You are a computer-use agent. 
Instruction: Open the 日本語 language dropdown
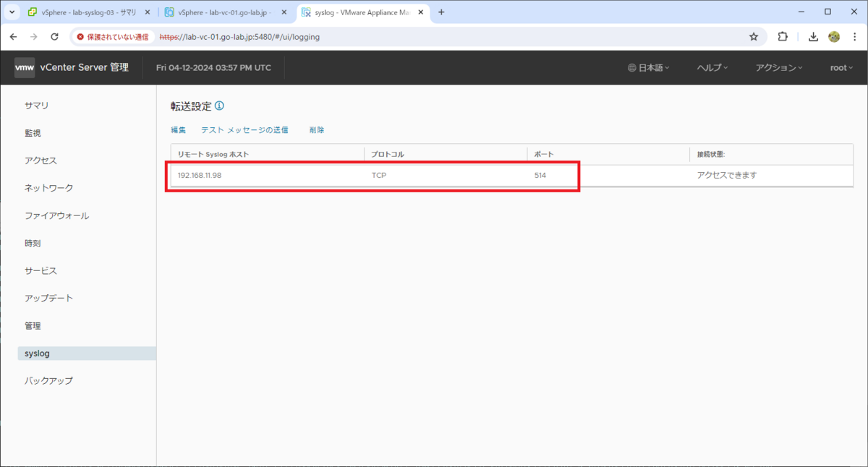click(x=649, y=67)
